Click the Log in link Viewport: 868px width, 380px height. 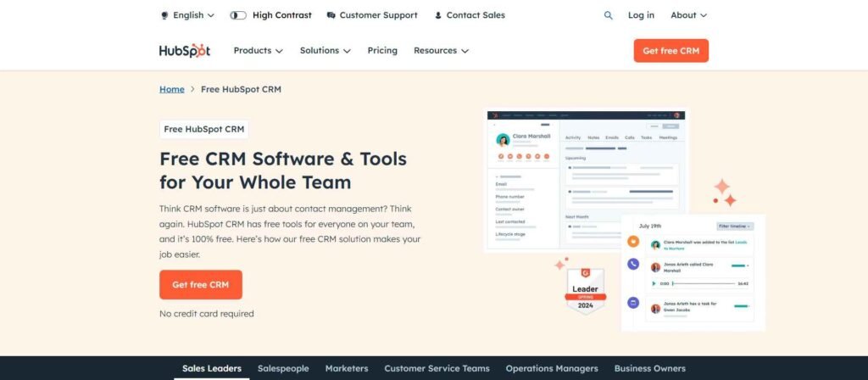coord(641,15)
